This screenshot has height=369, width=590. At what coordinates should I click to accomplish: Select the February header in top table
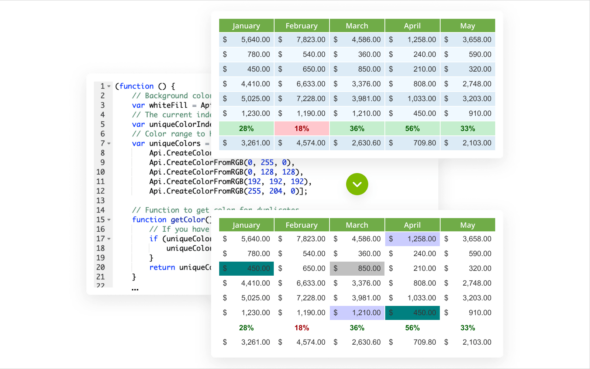point(301,26)
